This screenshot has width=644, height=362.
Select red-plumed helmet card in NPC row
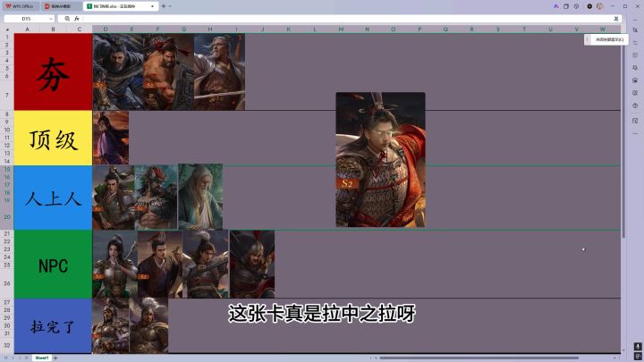pos(252,264)
